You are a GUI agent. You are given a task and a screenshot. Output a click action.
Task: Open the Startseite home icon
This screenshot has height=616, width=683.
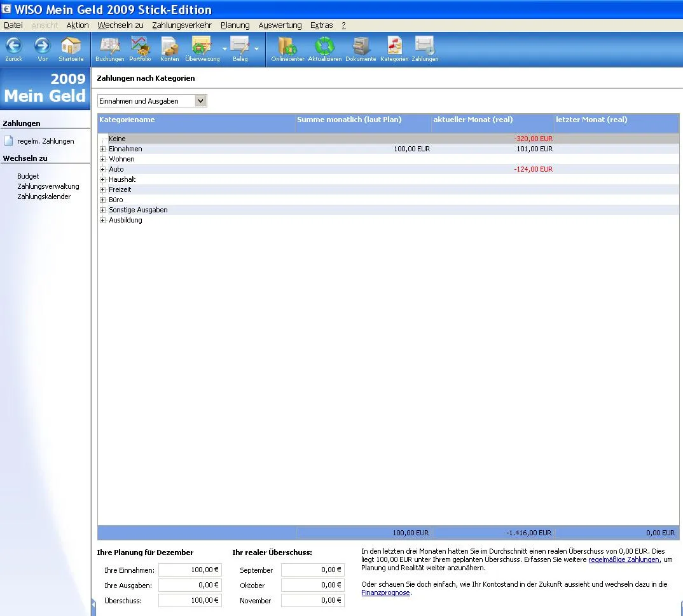click(71, 46)
